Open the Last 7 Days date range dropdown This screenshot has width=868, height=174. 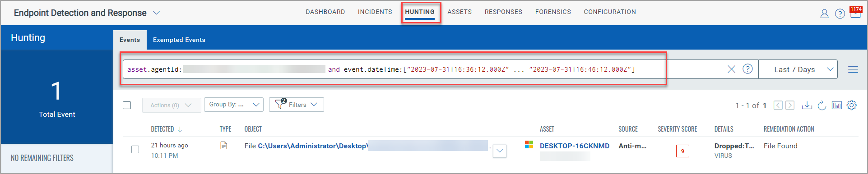click(798, 69)
